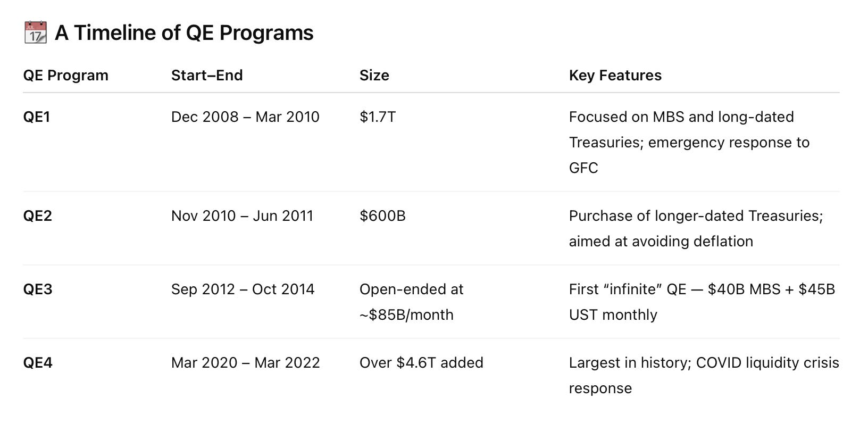Click the 'Dec 2008 – Mar 2010' date cell
This screenshot has width=868, height=431.
(245, 117)
